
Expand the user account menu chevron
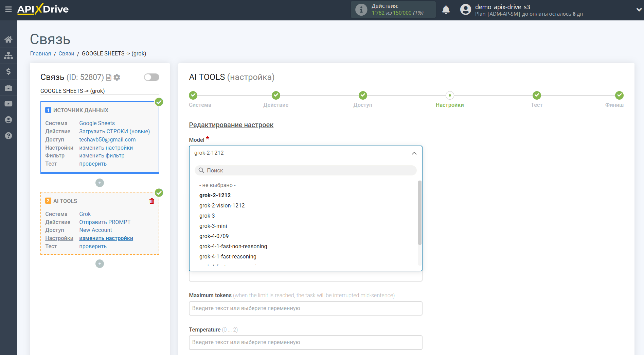click(x=639, y=10)
